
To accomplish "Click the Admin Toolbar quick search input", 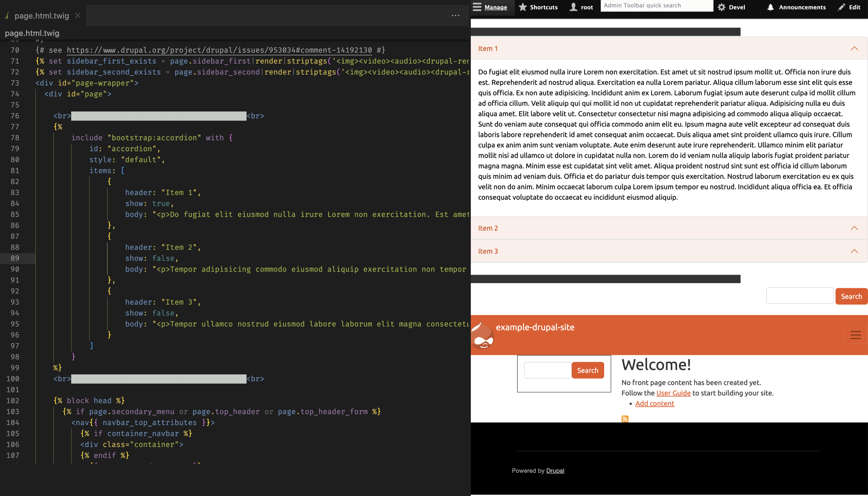I will (x=656, y=7).
